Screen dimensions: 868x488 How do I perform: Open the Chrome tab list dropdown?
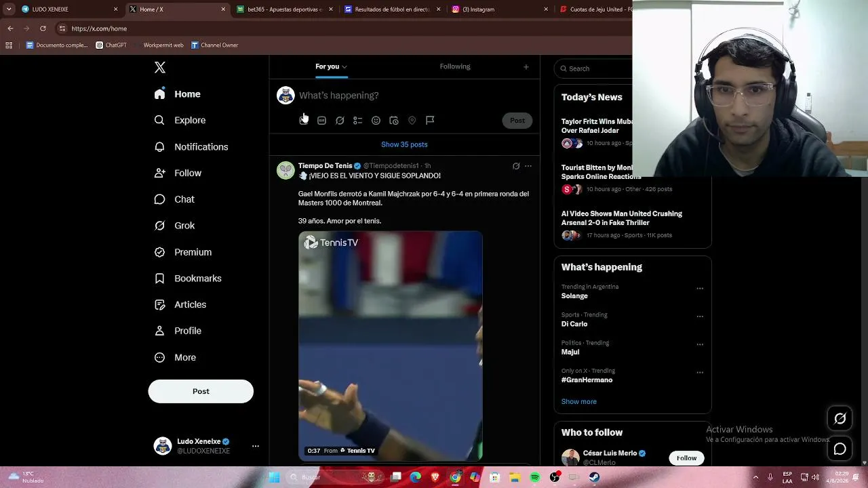(9, 9)
